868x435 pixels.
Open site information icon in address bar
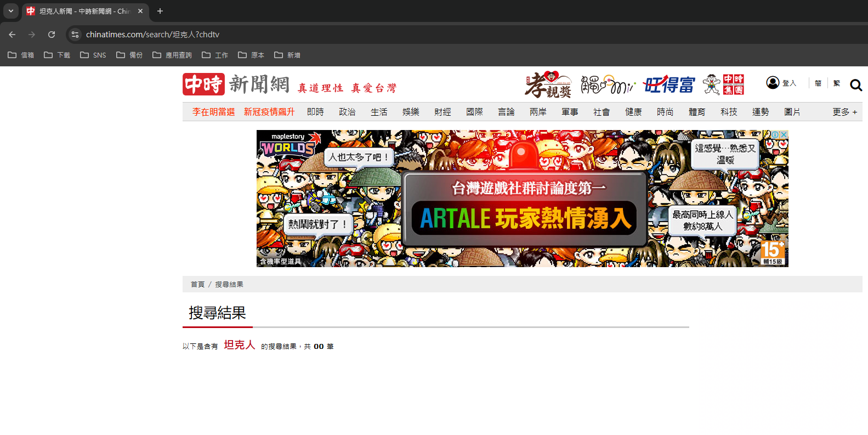click(x=75, y=35)
